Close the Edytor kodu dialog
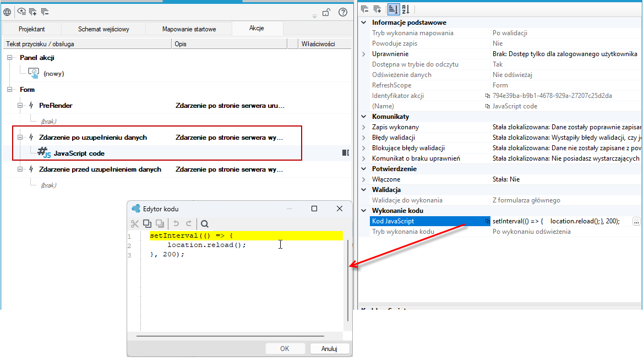 tap(340, 209)
